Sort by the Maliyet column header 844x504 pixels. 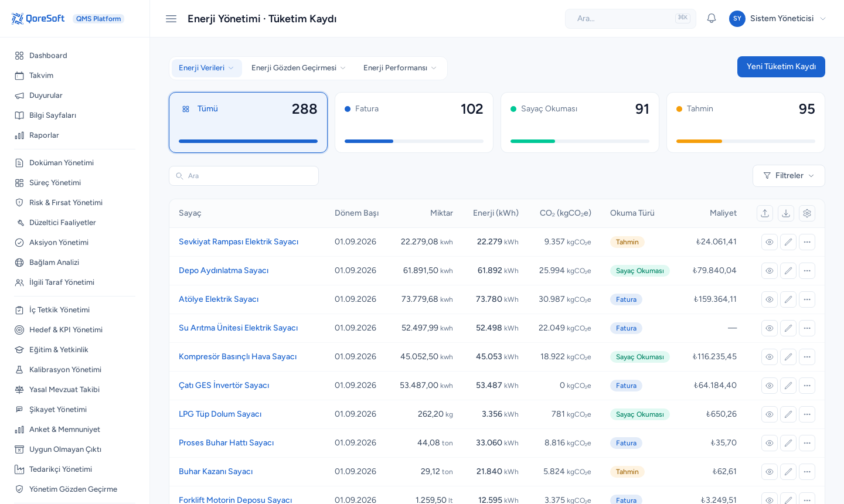tap(723, 213)
